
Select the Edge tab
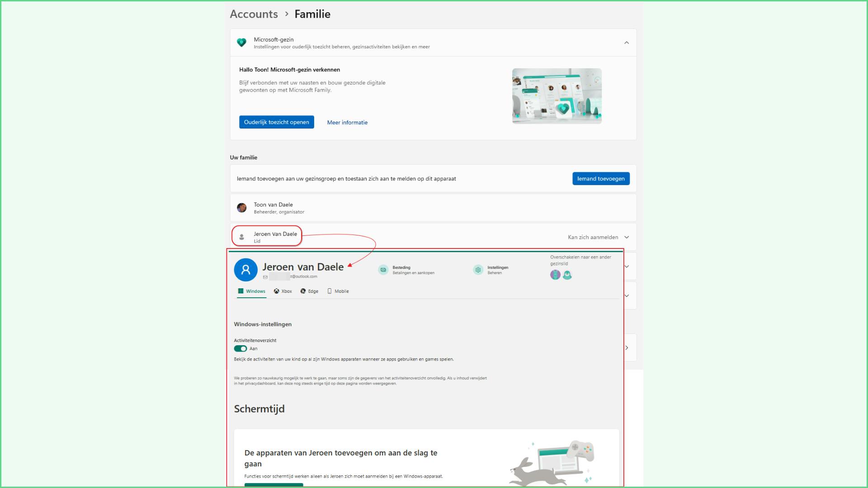coord(309,291)
